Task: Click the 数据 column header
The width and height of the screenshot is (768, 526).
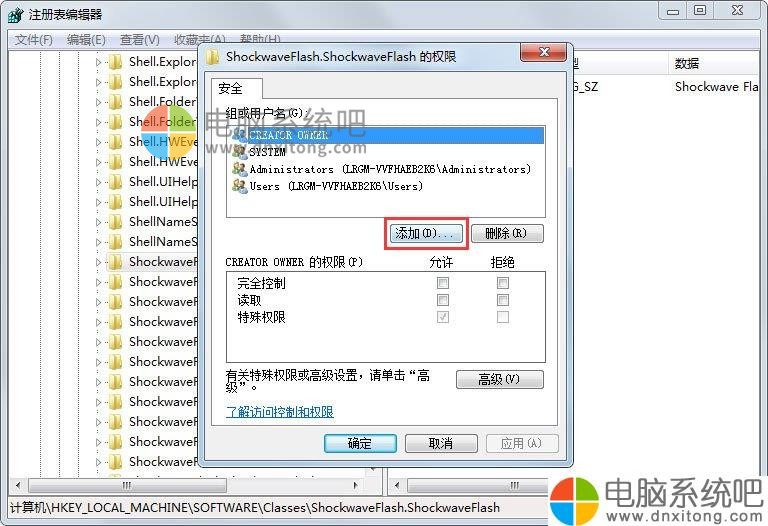Action: click(x=715, y=64)
